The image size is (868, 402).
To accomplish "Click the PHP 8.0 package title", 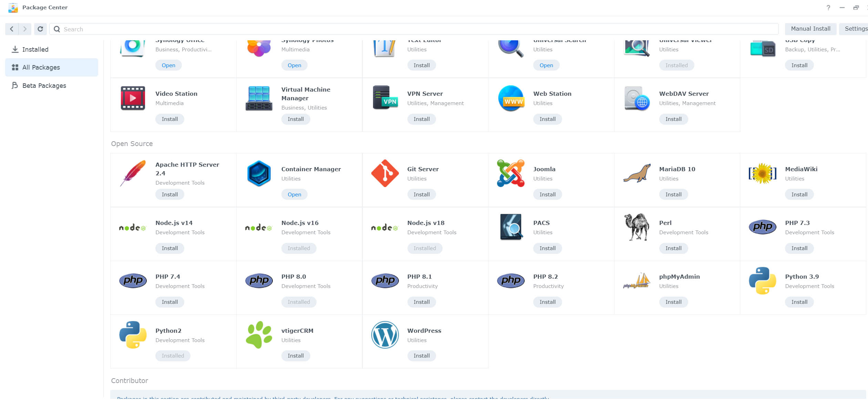I will click(293, 277).
